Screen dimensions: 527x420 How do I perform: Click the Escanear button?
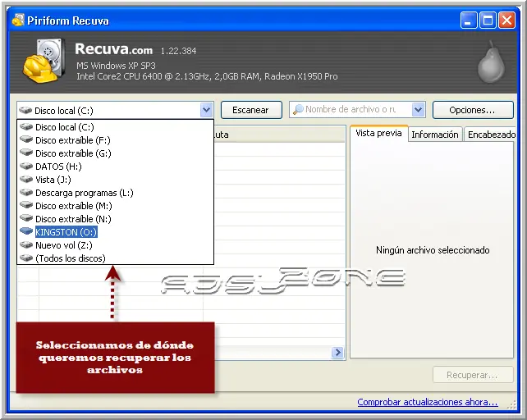point(251,110)
